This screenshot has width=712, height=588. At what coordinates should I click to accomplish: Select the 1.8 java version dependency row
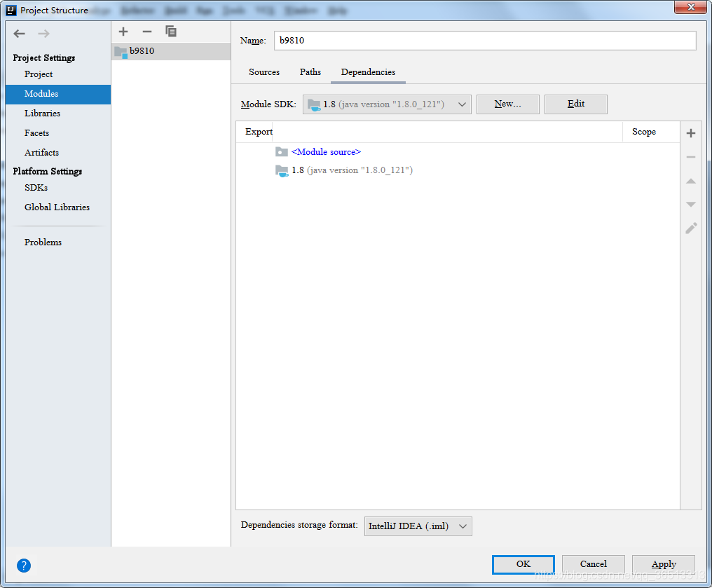coord(458,170)
